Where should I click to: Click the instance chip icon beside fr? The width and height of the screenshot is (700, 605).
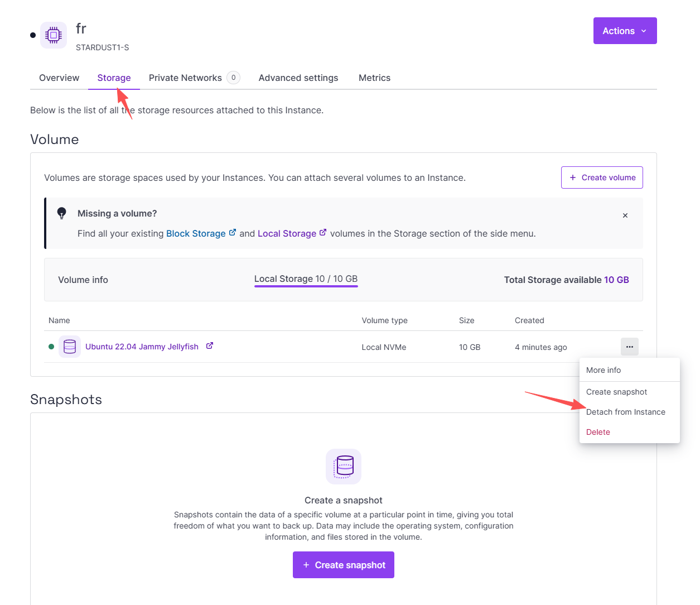click(54, 35)
